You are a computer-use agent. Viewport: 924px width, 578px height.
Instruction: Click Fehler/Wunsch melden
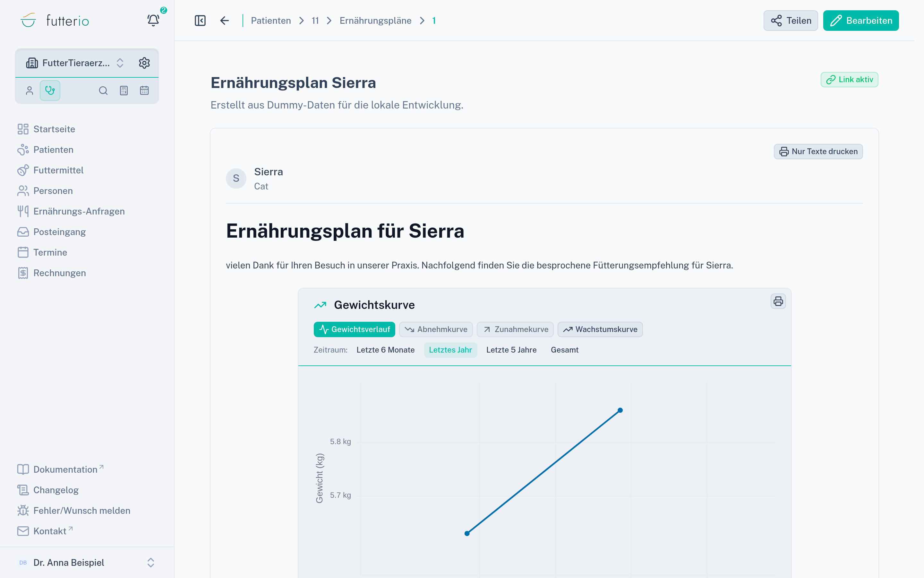tap(87, 511)
